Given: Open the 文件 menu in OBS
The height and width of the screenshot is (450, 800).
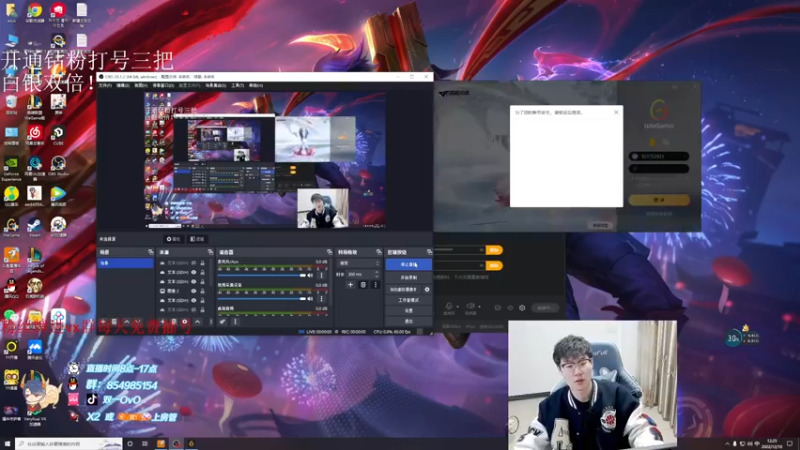Looking at the screenshot, I should point(105,85).
